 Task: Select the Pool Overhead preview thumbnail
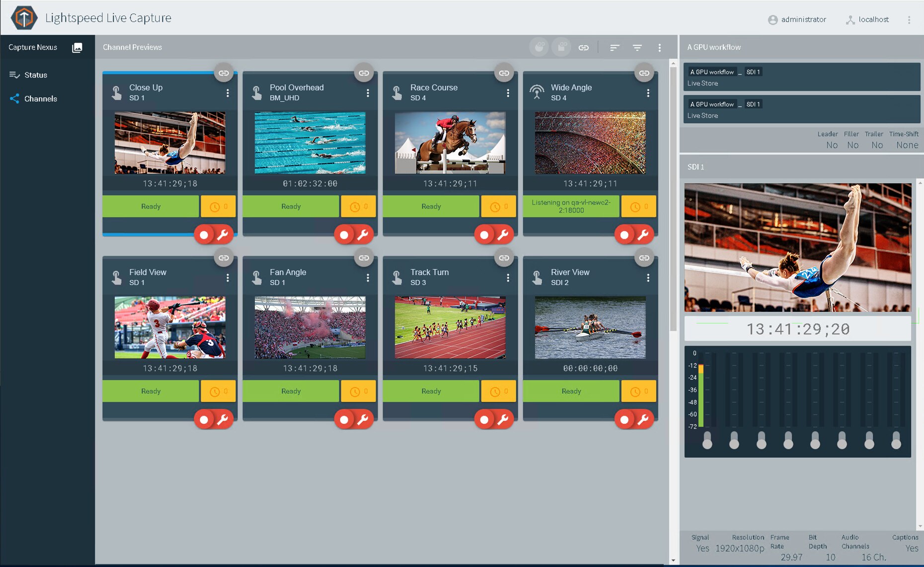pyautogui.click(x=310, y=143)
